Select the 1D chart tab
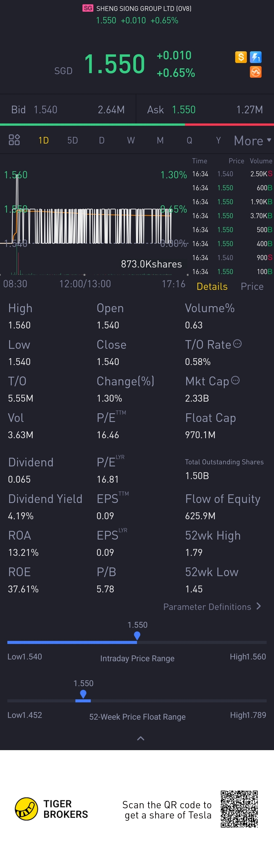Viewport: 274px width, 868px height. (43, 140)
